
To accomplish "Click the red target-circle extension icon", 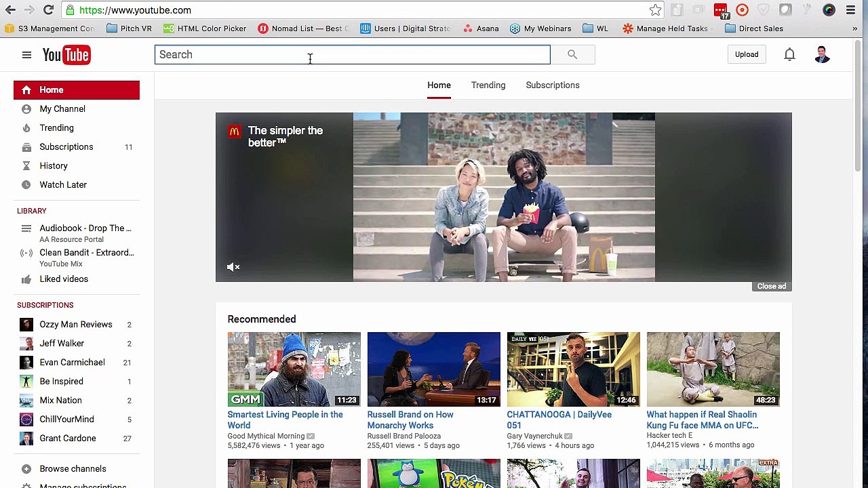I will (742, 10).
